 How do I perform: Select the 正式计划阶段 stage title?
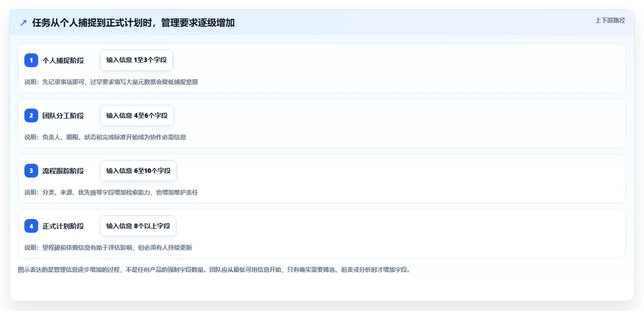[x=63, y=226]
